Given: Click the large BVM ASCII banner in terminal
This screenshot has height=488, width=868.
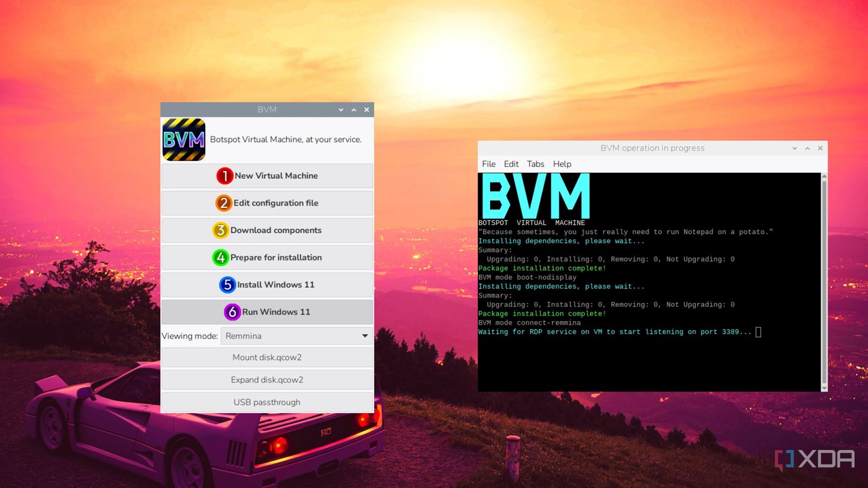Looking at the screenshot, I should pyautogui.click(x=536, y=196).
